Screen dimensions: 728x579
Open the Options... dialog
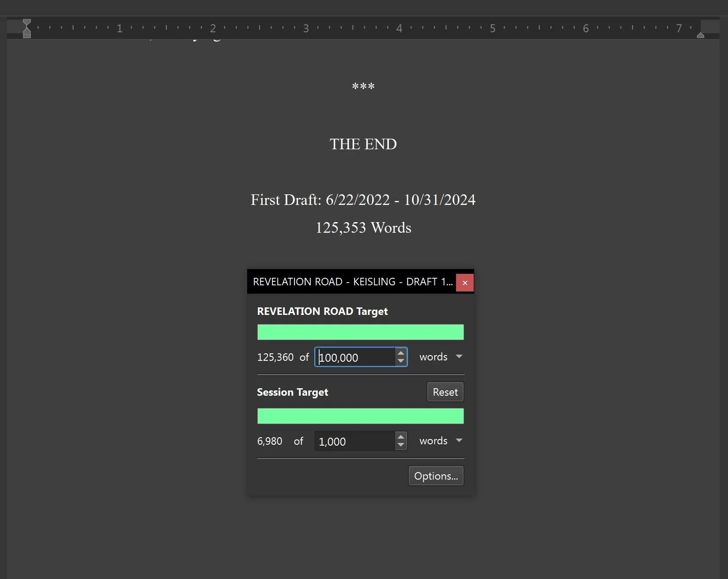point(436,476)
